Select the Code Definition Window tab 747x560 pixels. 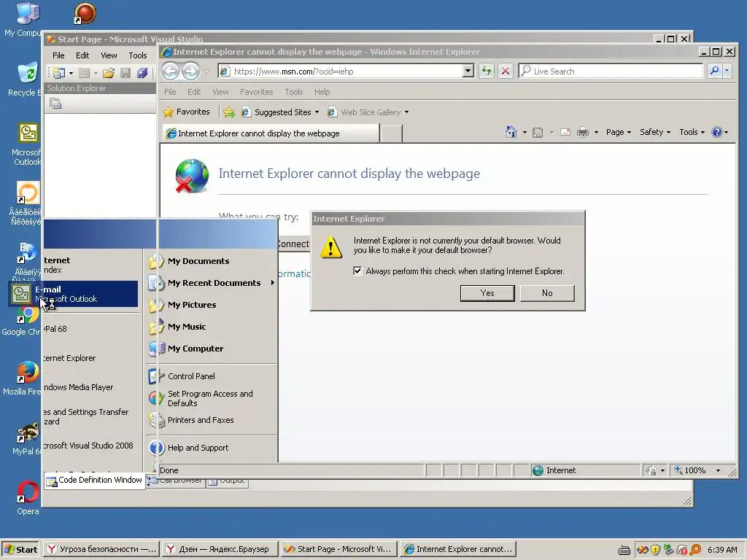point(95,480)
